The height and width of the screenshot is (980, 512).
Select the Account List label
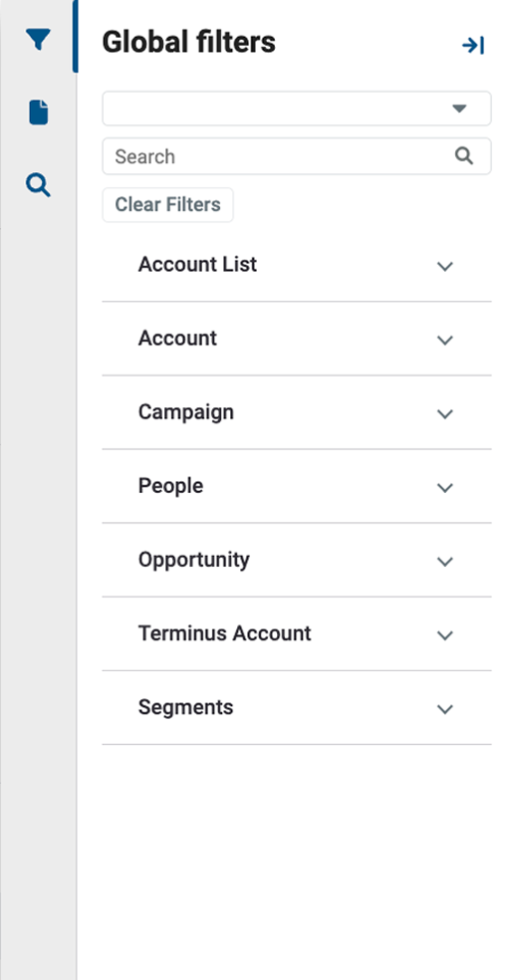[x=197, y=264]
